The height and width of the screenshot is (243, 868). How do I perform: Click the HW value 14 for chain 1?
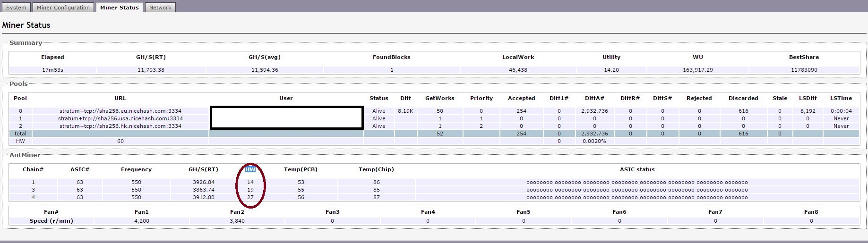[250, 182]
